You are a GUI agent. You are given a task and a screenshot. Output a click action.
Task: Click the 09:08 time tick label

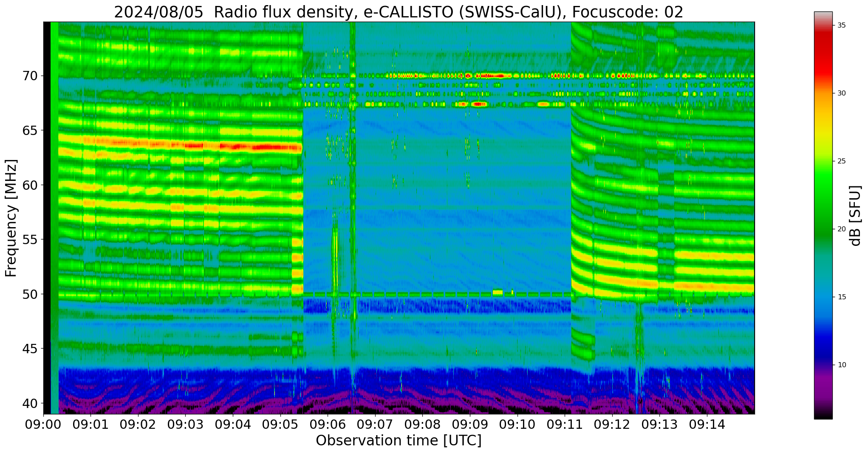423,425
